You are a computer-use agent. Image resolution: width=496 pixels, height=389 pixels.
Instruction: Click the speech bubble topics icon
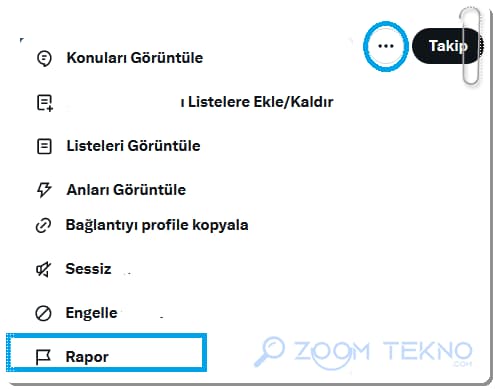point(44,59)
